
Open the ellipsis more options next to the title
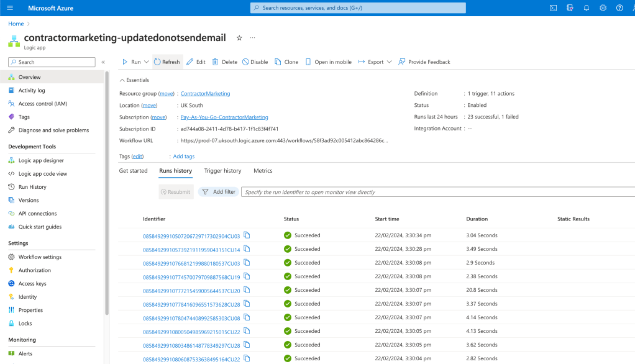(x=253, y=38)
